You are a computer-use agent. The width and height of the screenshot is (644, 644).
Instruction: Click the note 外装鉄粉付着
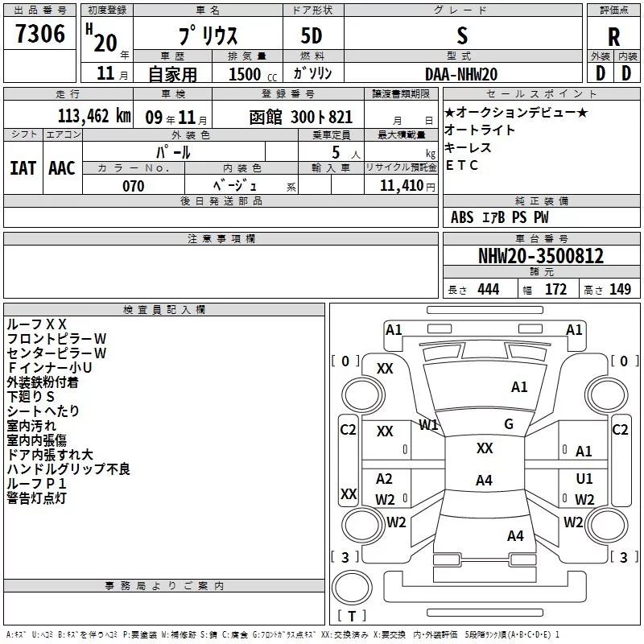(x=43, y=382)
